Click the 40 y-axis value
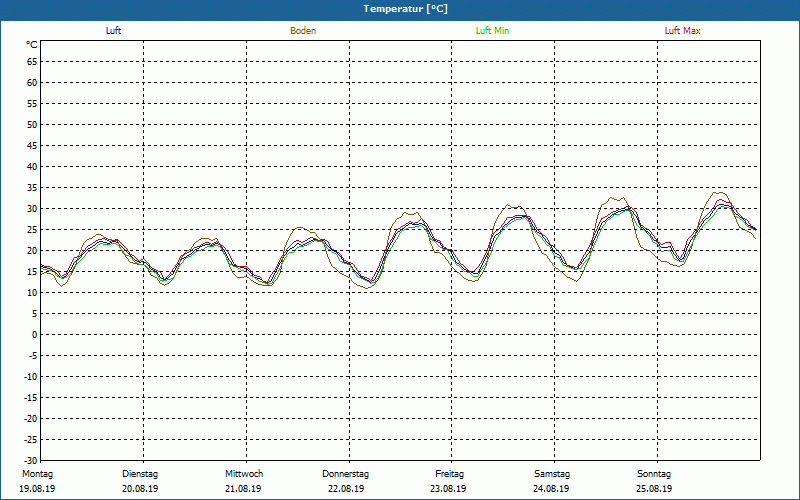 click(x=32, y=166)
